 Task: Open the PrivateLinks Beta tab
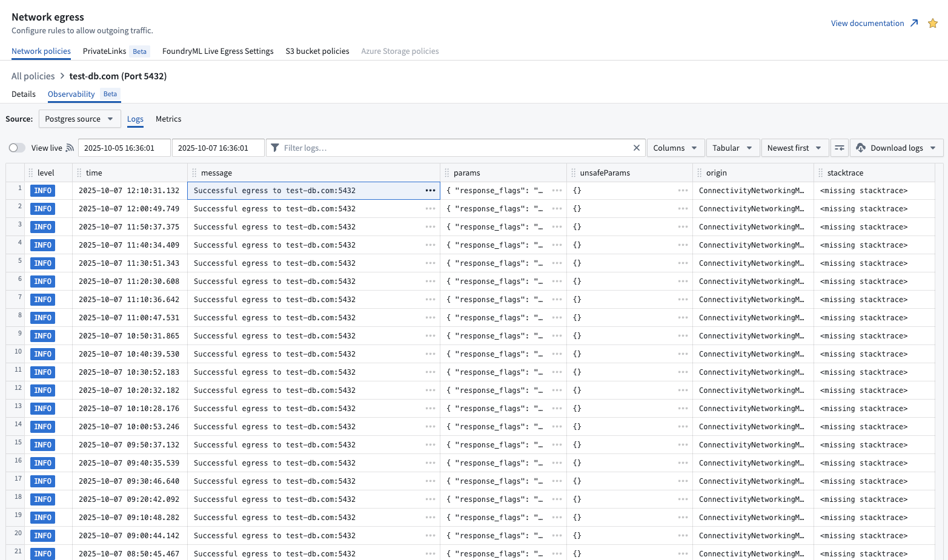[x=104, y=51]
